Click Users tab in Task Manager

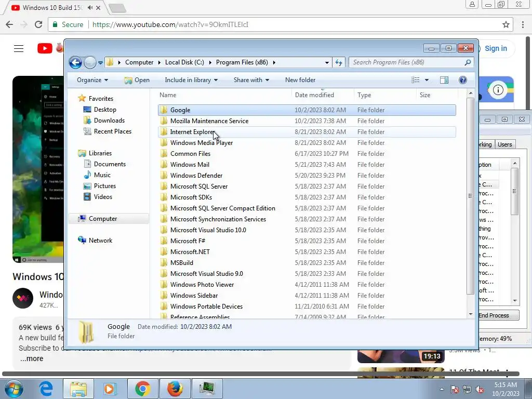(504, 144)
